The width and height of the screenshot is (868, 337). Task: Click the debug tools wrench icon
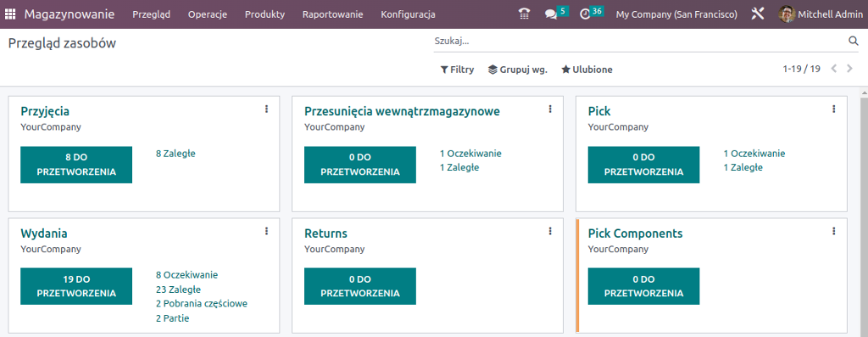click(x=758, y=14)
